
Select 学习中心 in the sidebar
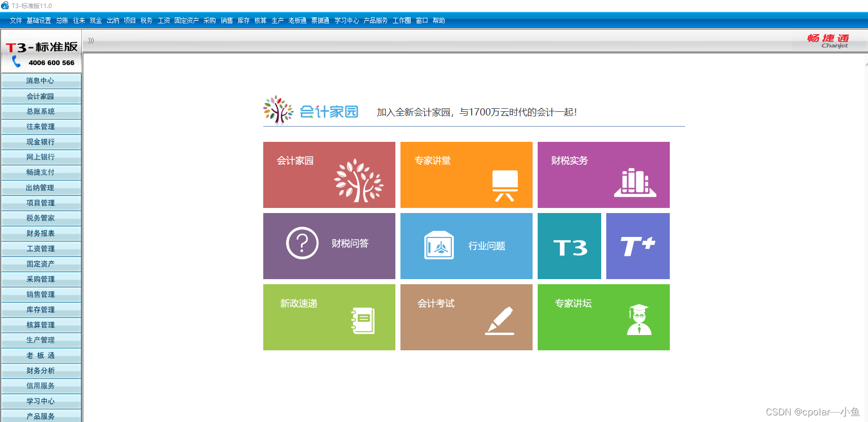point(41,401)
